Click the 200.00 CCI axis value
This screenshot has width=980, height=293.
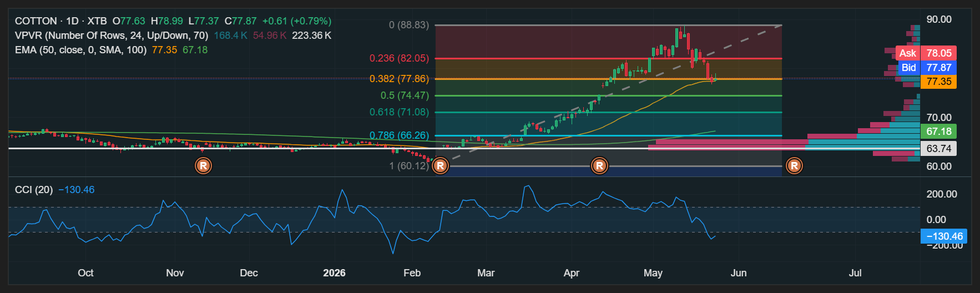point(942,194)
